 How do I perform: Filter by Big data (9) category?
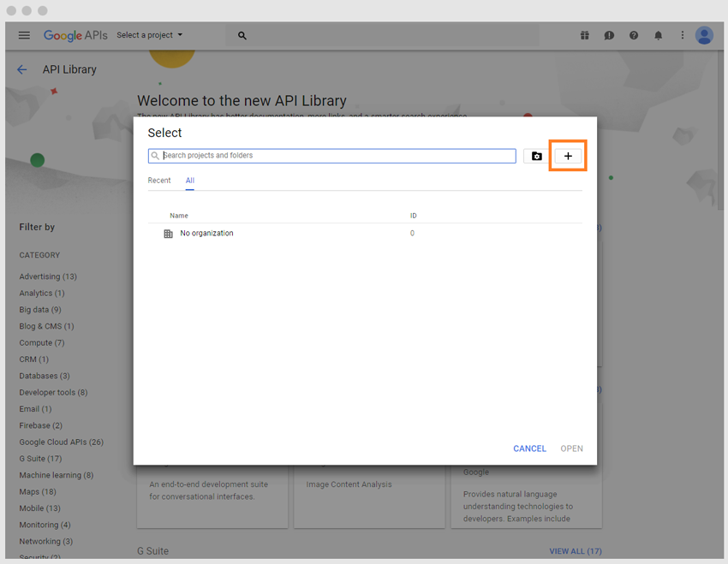click(x=40, y=310)
